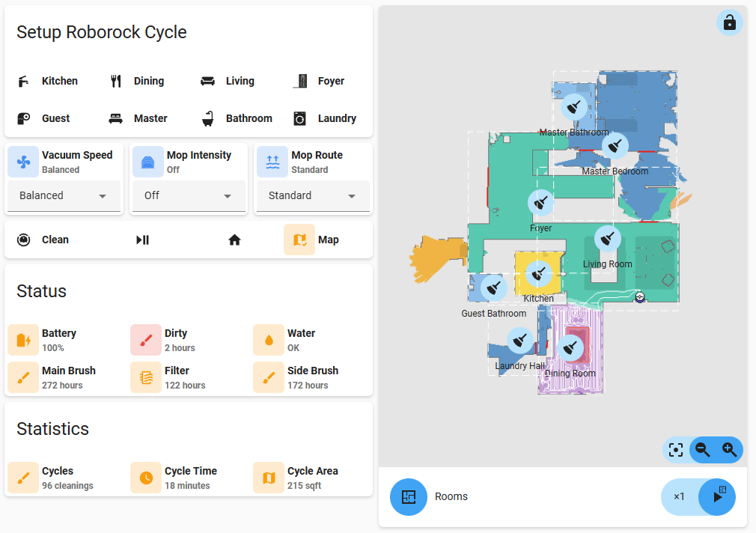Select the Guest toilet-paper icon
The width and height of the screenshot is (756, 533).
coord(23,118)
